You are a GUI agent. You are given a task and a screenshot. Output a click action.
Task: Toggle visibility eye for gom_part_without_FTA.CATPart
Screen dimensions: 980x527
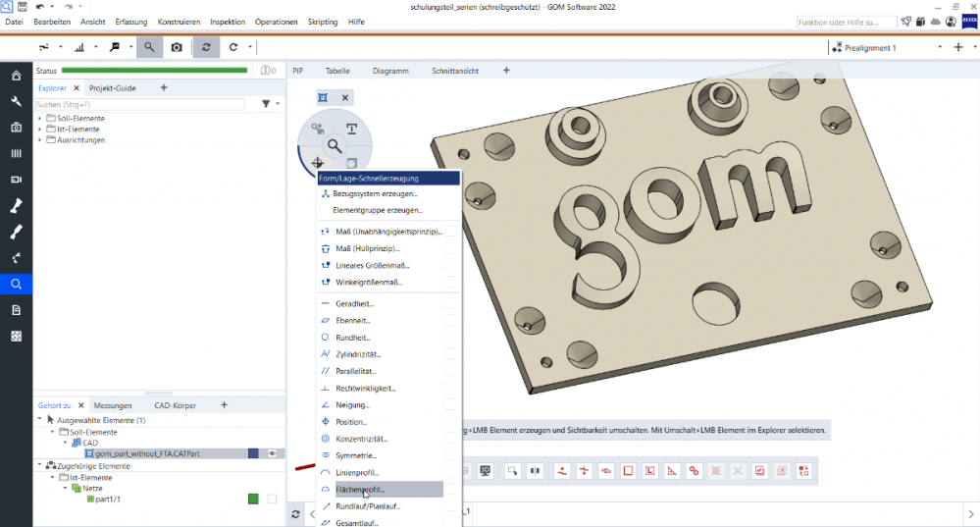point(273,453)
